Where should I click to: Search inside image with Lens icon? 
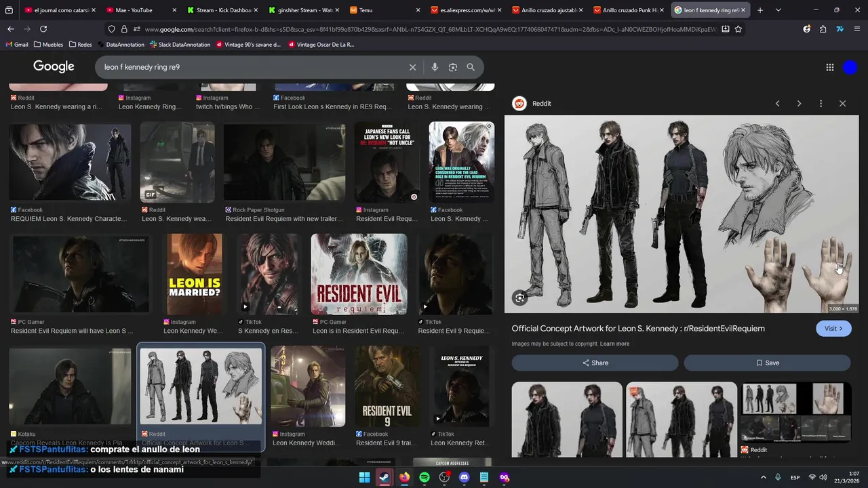(x=519, y=298)
